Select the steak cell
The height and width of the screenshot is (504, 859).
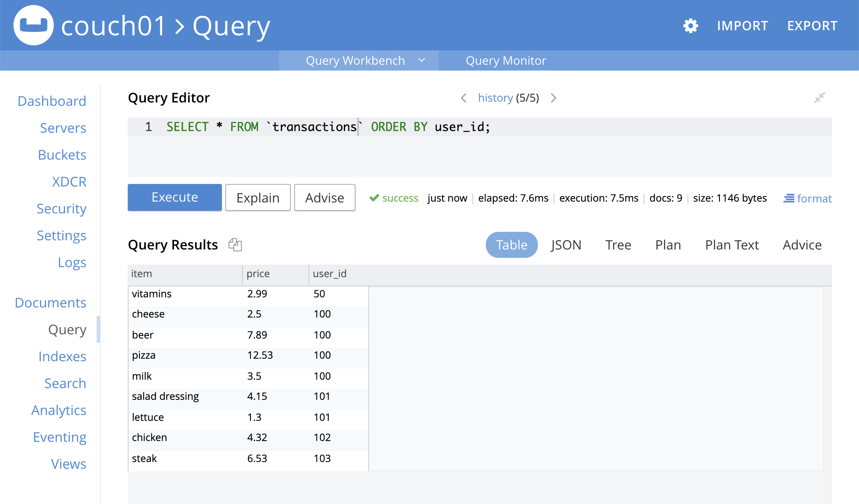(145, 459)
